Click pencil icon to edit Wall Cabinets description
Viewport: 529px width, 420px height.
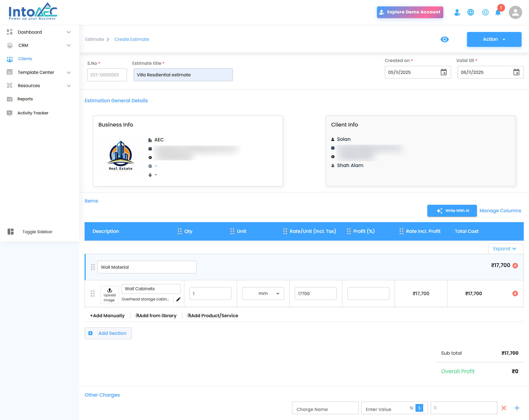[x=178, y=299]
